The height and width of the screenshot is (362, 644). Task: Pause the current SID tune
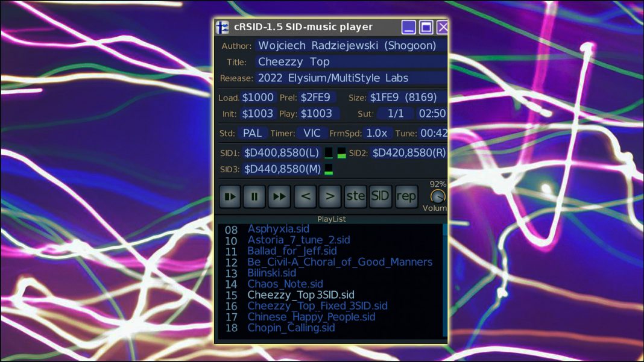(x=253, y=196)
